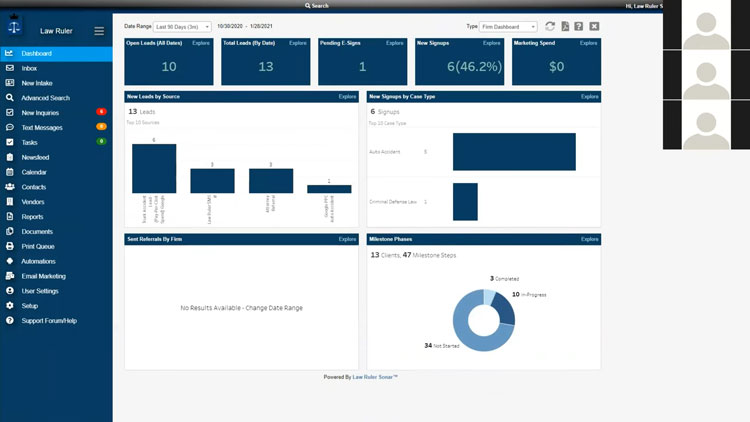
Task: Click the Criminal Defense Law bar
Action: (465, 202)
